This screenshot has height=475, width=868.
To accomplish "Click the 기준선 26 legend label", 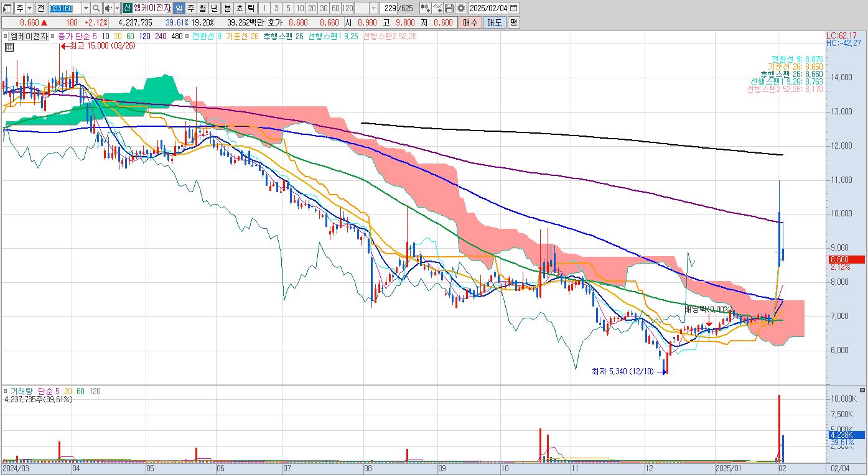I will coord(241,36).
